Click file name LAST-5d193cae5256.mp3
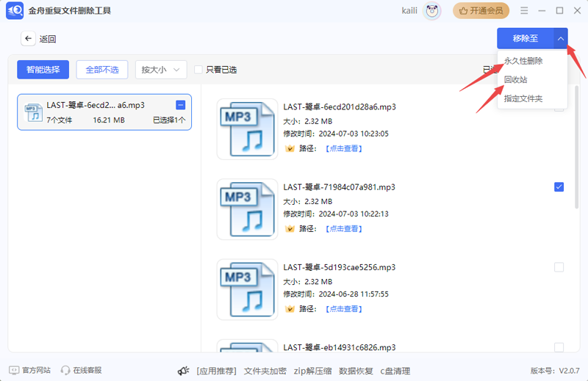This screenshot has width=588, height=381. (340, 267)
